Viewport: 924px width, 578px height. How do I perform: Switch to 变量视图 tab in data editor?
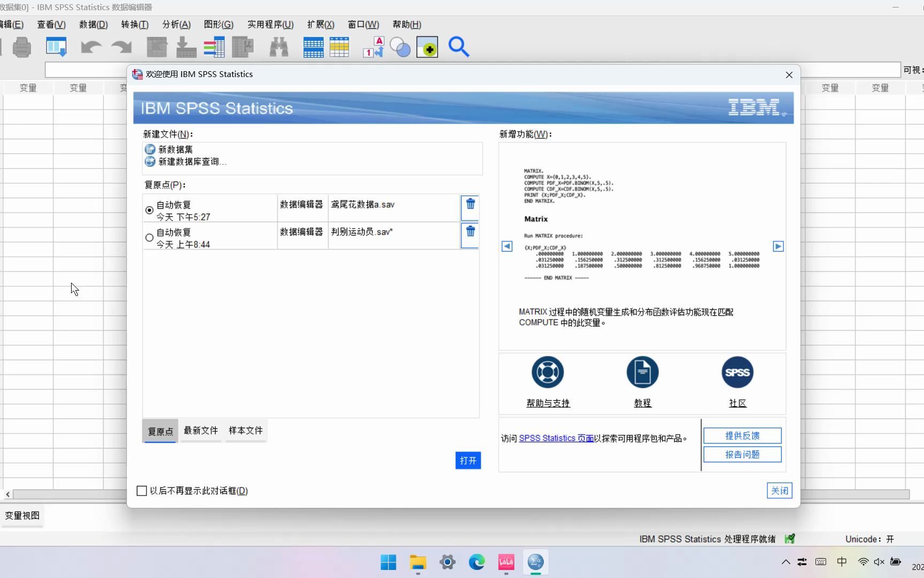tap(22, 516)
